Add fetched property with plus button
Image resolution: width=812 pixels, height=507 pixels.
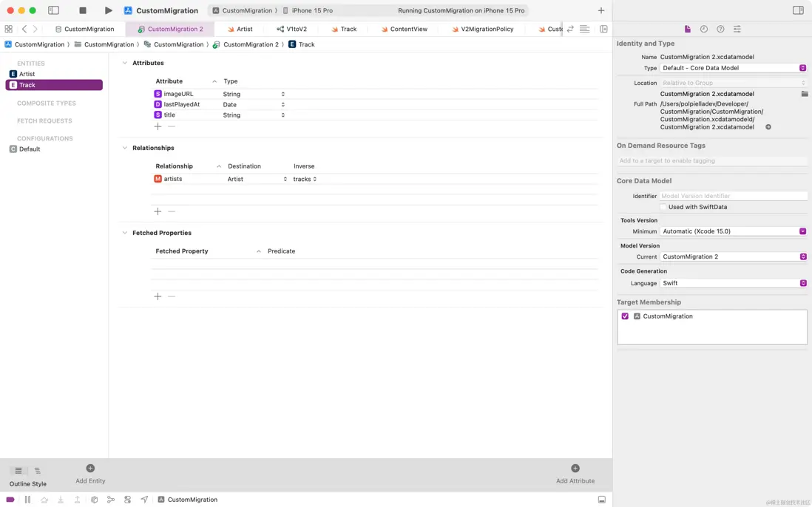coord(158,296)
